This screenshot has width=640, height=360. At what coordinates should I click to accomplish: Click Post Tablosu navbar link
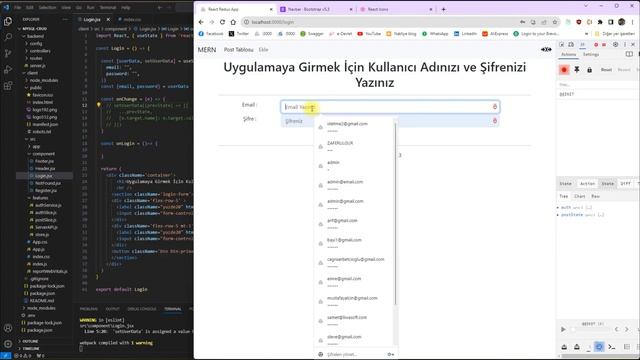pyautogui.click(x=238, y=50)
